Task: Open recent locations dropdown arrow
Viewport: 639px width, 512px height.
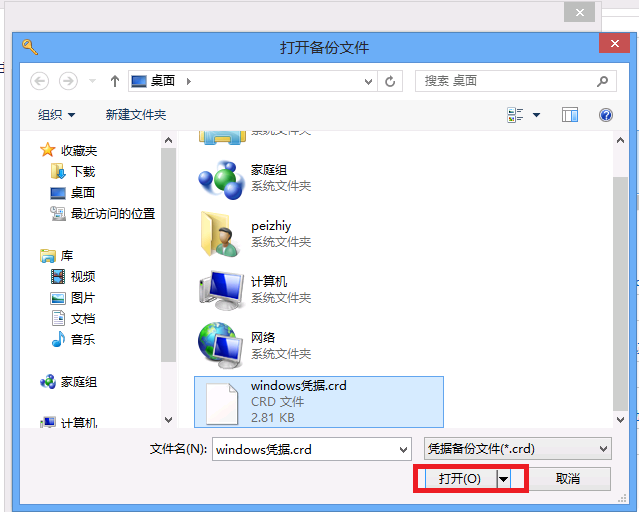Action: (x=93, y=81)
